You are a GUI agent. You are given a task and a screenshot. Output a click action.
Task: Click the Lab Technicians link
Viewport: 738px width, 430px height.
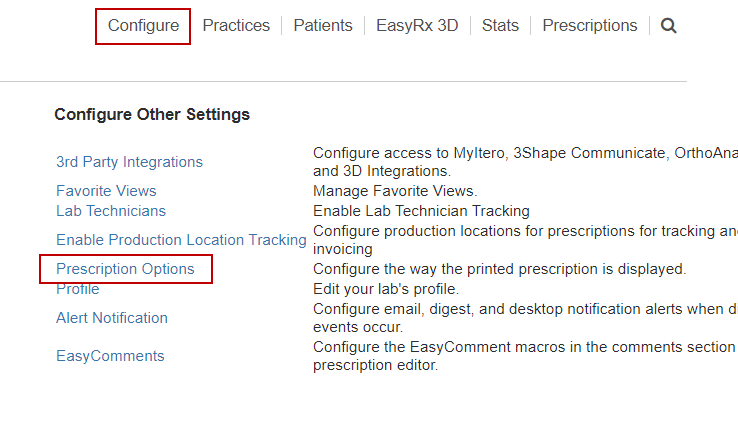(111, 211)
